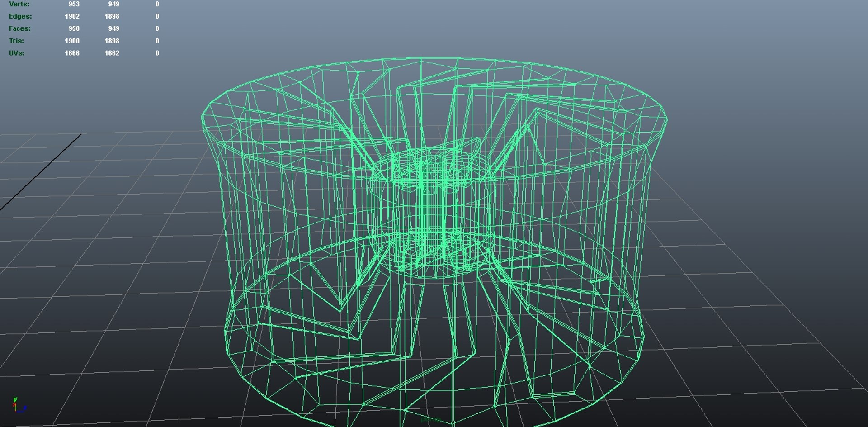Image resolution: width=868 pixels, height=427 pixels.
Task: Click the Tris: label in the HUD
Action: click(x=16, y=41)
